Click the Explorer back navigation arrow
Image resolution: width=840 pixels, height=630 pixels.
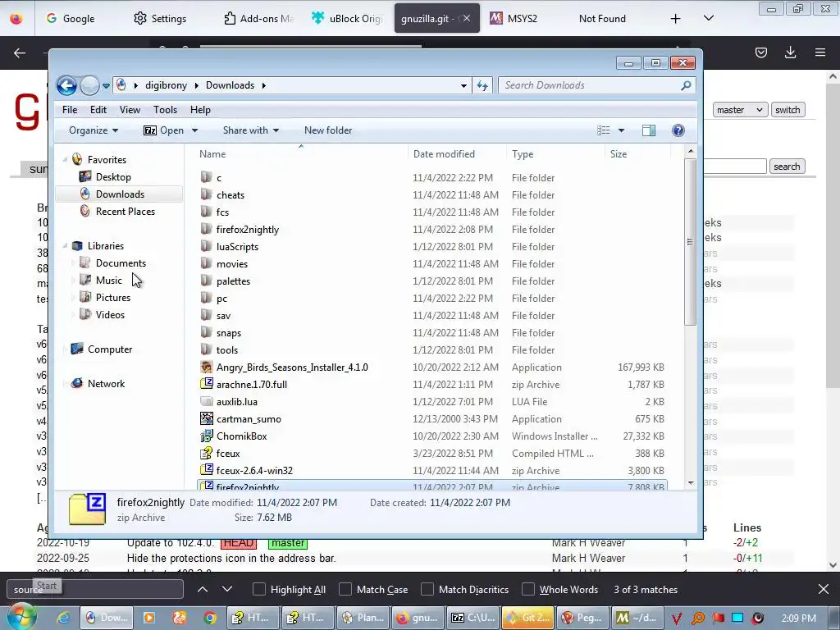[x=67, y=85]
